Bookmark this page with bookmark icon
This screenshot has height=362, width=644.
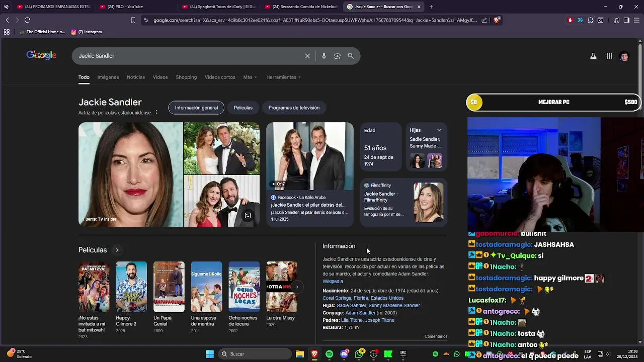(133, 20)
